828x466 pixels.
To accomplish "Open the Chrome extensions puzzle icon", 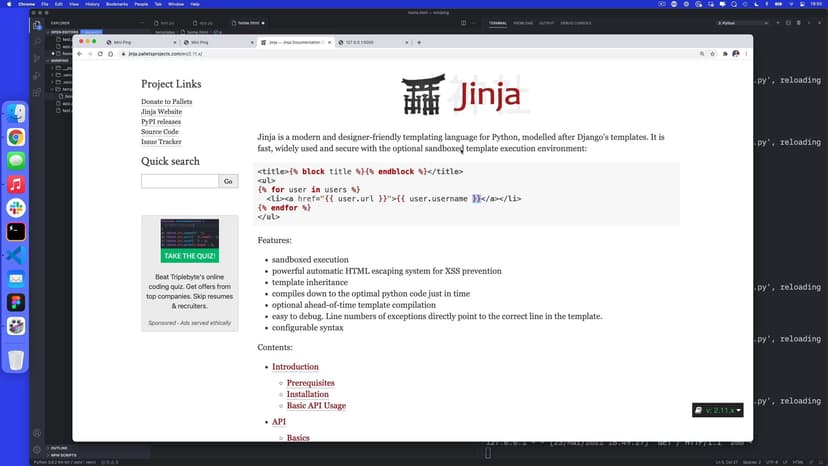I will point(725,54).
